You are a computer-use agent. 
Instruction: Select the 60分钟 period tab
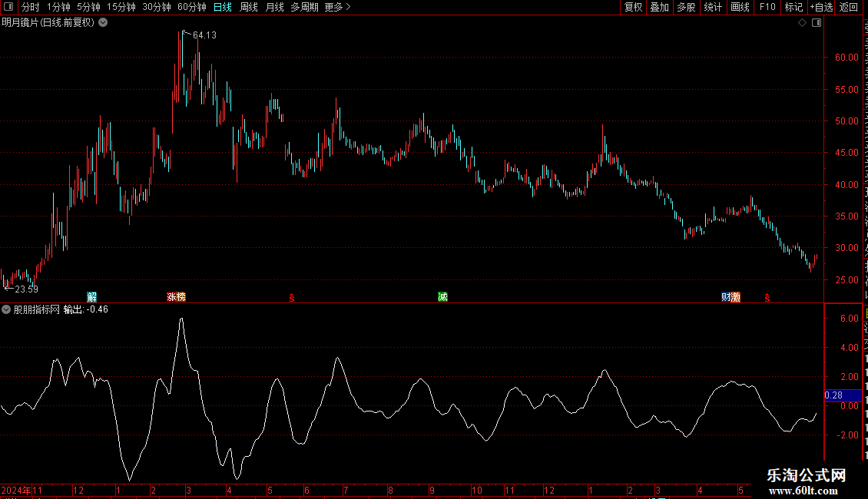pyautogui.click(x=191, y=7)
